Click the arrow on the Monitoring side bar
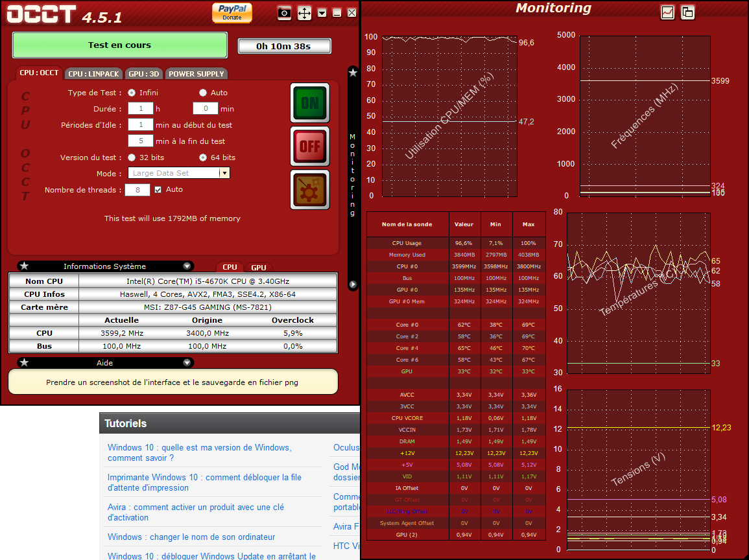The width and height of the screenshot is (749, 560). click(353, 285)
